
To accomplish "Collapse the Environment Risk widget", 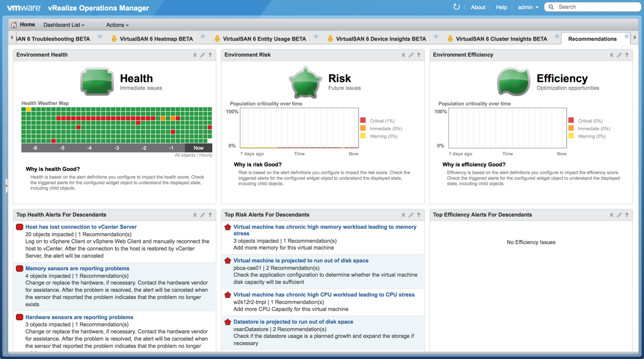I will pos(403,55).
